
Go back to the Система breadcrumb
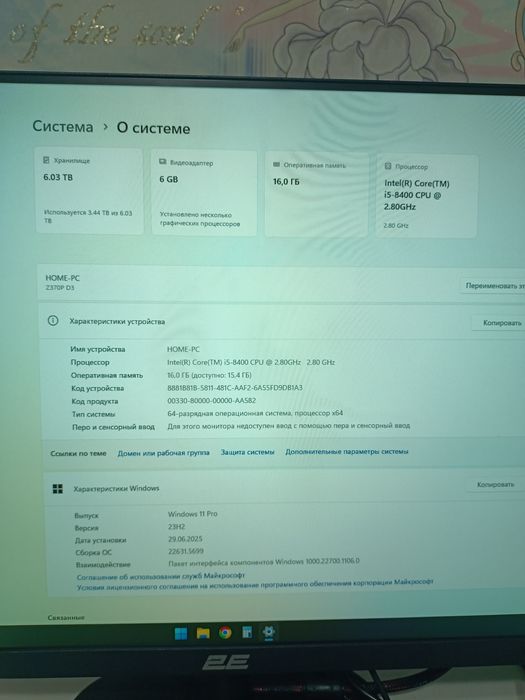63,126
